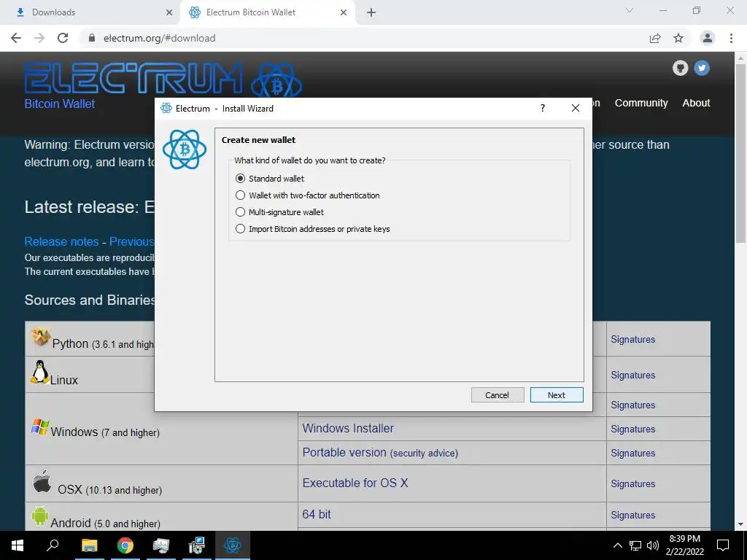Click the Electrum logo inside the wizard

(185, 149)
